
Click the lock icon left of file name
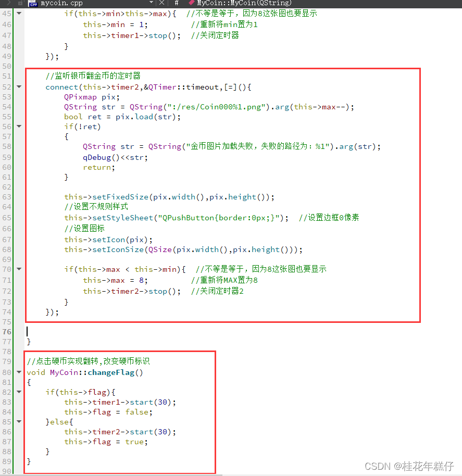pyautogui.click(x=20, y=3)
